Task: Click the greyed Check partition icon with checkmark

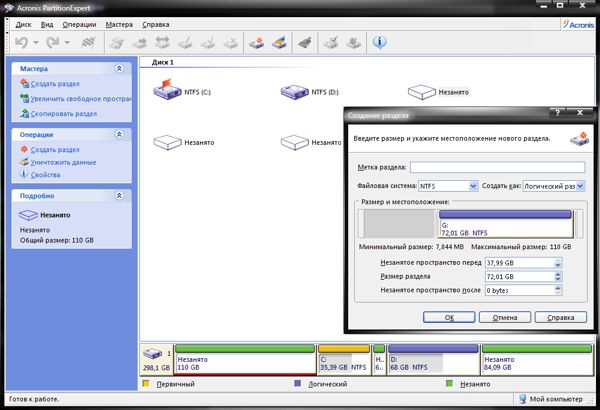Action: (x=331, y=42)
